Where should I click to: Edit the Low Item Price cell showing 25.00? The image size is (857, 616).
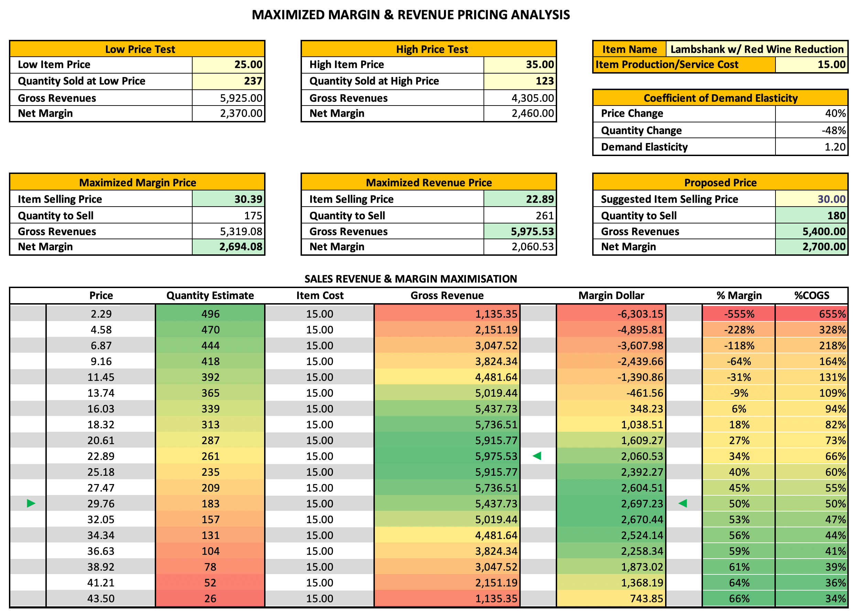coord(229,64)
